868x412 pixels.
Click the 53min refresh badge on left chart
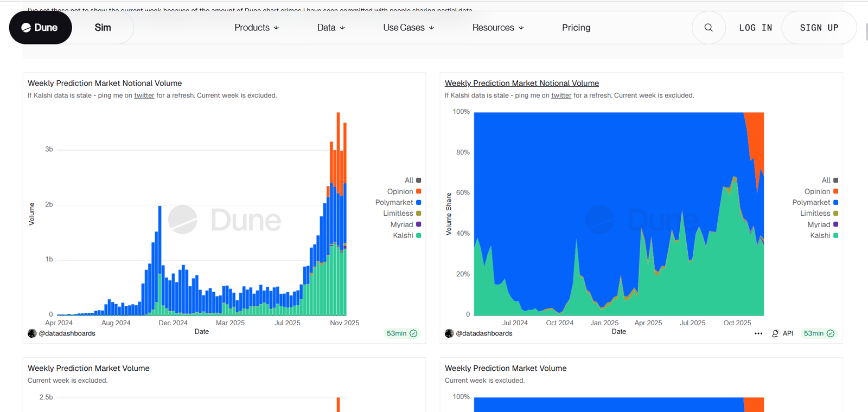(401, 333)
